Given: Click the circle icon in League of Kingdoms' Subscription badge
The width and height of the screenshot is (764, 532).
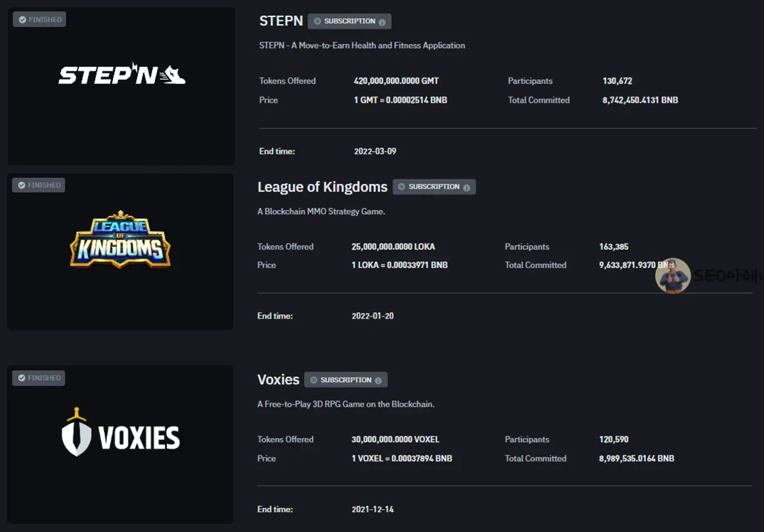Looking at the screenshot, I should 402,187.
